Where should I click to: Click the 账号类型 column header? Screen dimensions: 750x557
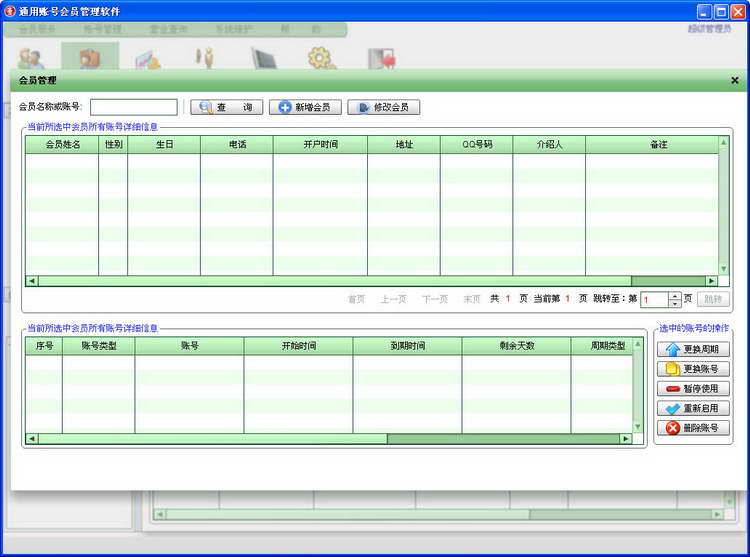click(99, 346)
